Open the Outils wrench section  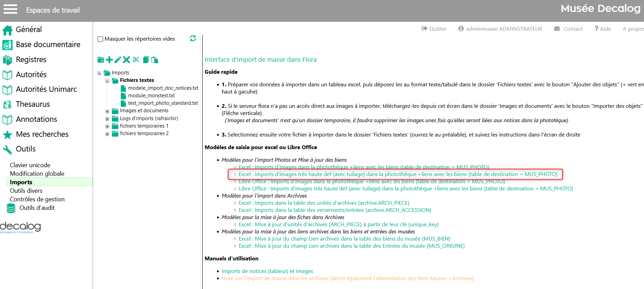tap(19, 149)
